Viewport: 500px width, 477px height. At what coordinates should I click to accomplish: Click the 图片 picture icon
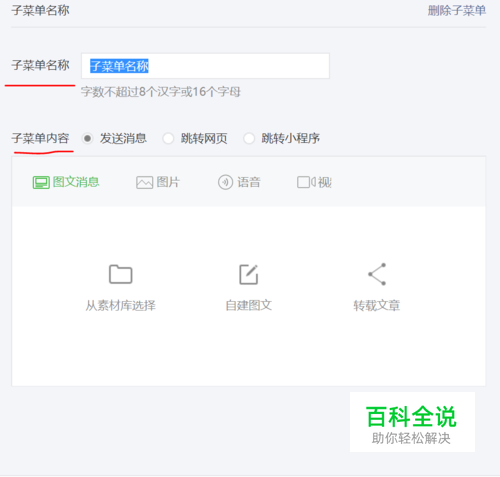coord(144,183)
